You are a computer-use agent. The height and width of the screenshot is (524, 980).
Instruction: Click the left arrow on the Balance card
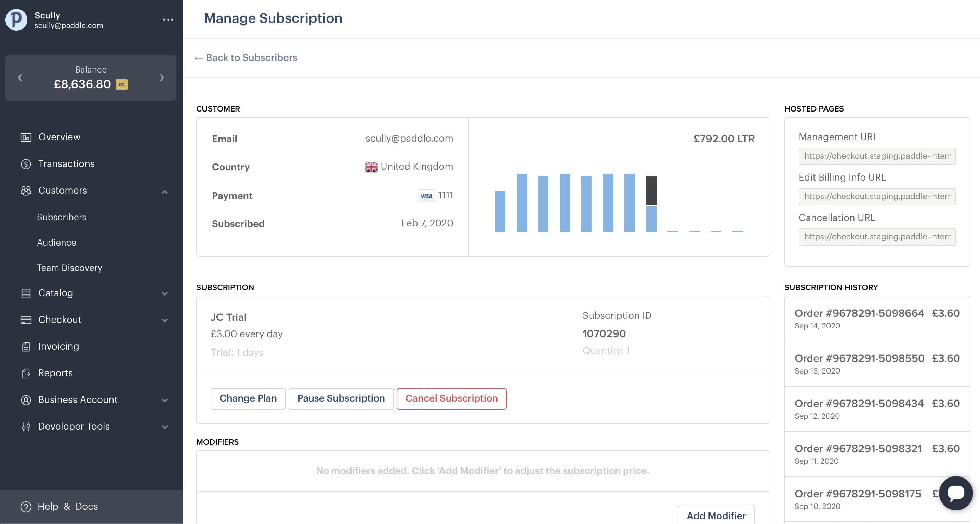pyautogui.click(x=20, y=77)
